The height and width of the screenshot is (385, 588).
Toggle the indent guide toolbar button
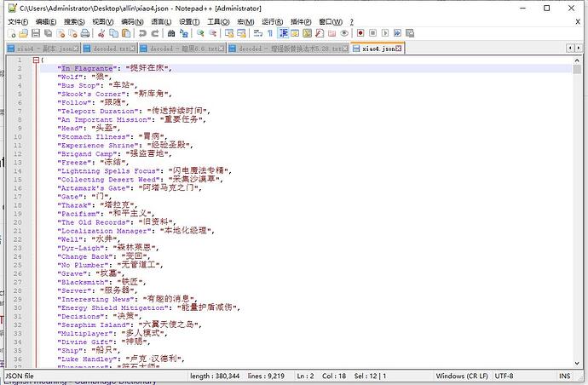point(283,33)
